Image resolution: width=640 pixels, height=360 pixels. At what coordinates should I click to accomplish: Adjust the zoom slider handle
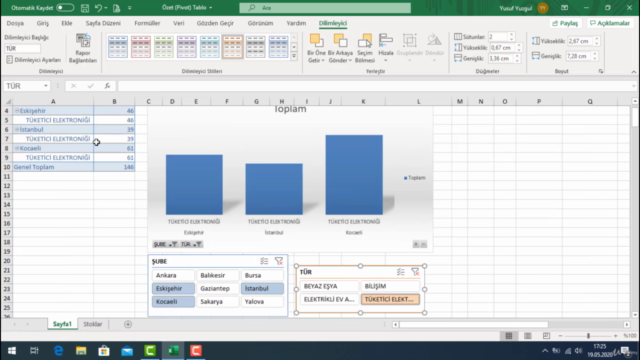pos(588,336)
